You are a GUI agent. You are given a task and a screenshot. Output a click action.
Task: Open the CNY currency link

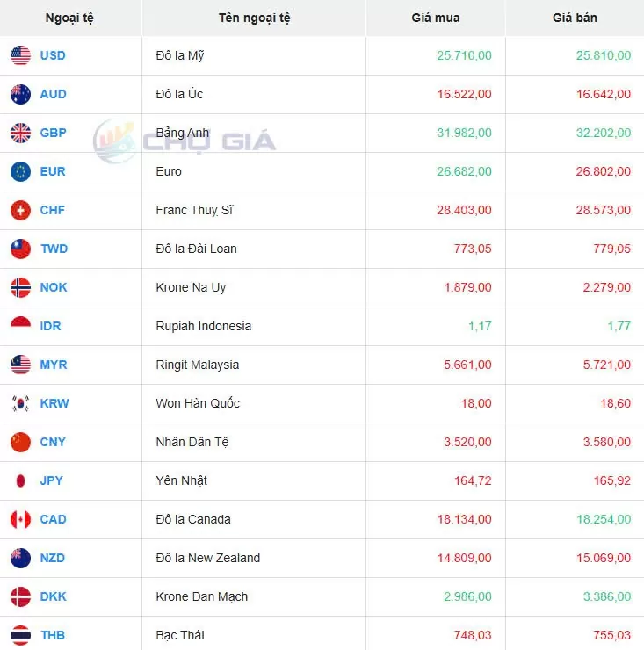[x=53, y=442]
